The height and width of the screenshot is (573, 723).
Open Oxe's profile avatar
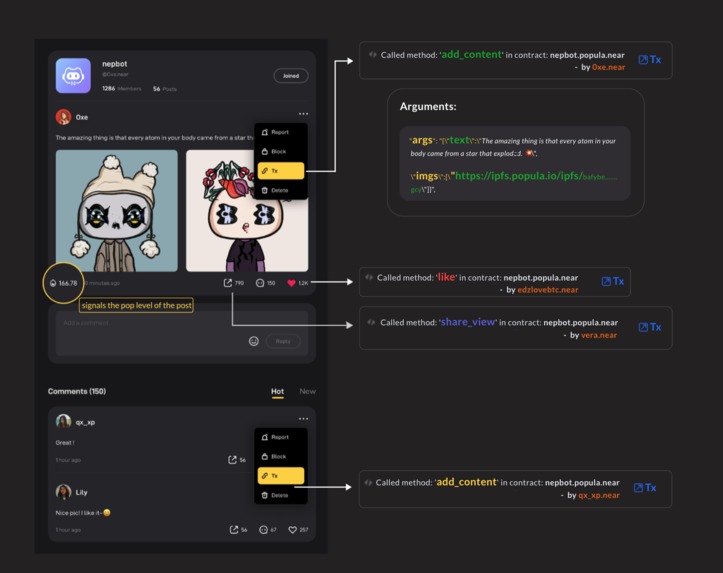click(63, 117)
